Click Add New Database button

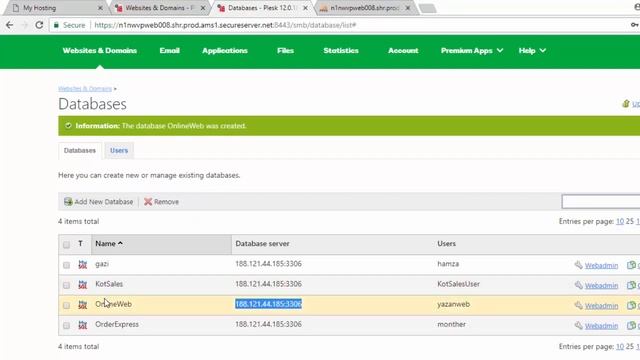[x=98, y=202]
